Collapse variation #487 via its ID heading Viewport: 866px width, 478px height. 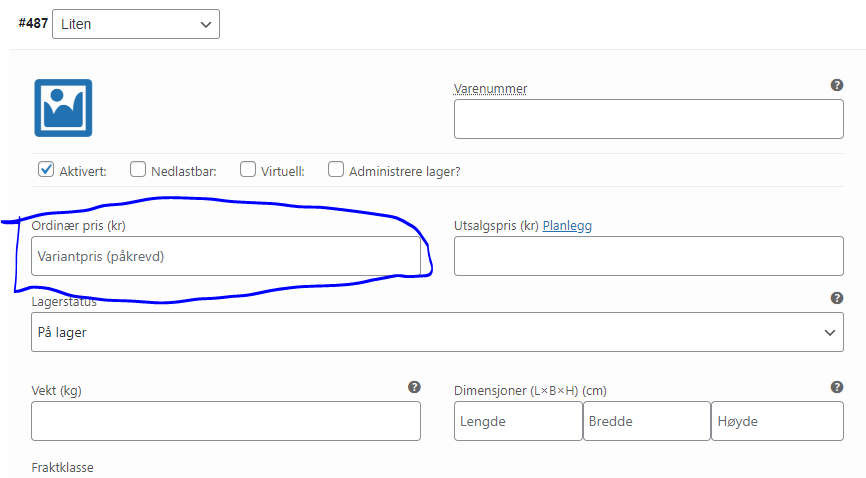click(33, 23)
